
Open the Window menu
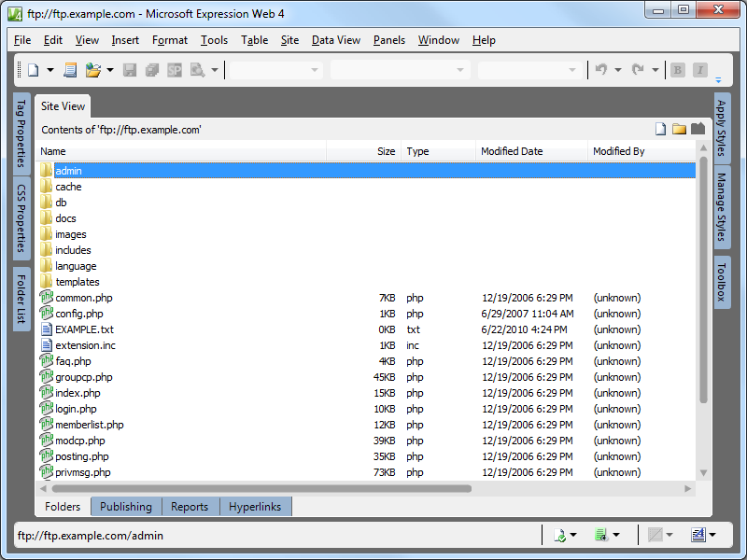439,40
